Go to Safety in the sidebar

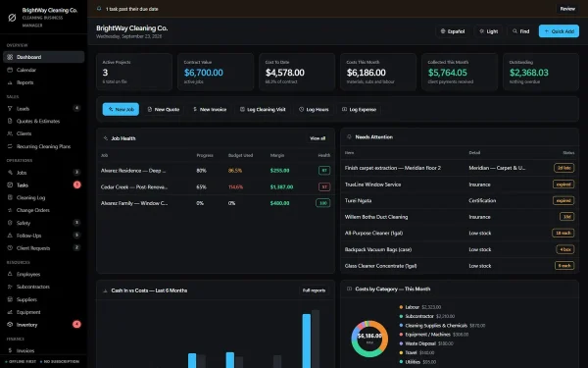coord(43,223)
